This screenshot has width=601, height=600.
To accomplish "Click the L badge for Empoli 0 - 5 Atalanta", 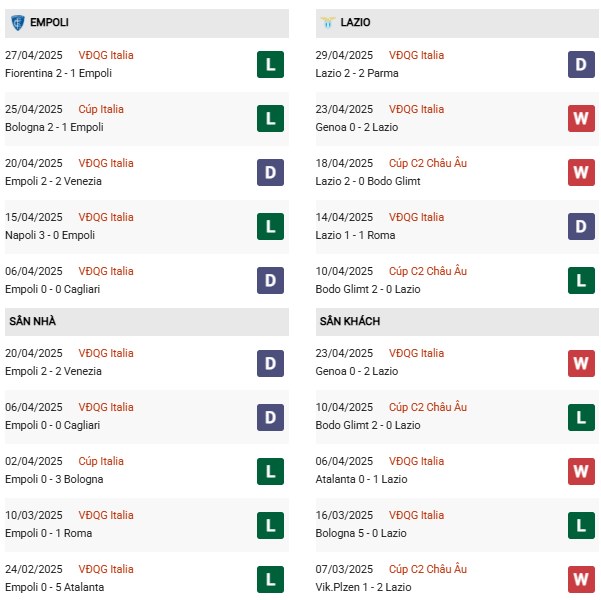I will (x=270, y=579).
